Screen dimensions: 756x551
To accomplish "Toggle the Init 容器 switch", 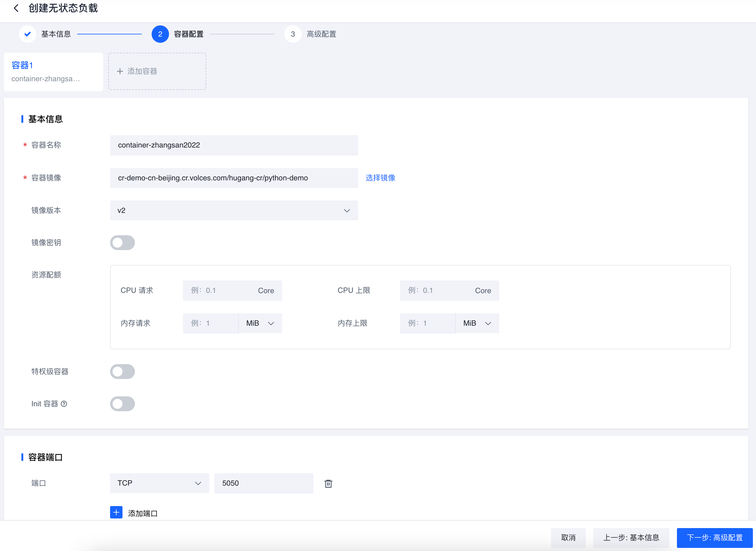I will click(122, 404).
